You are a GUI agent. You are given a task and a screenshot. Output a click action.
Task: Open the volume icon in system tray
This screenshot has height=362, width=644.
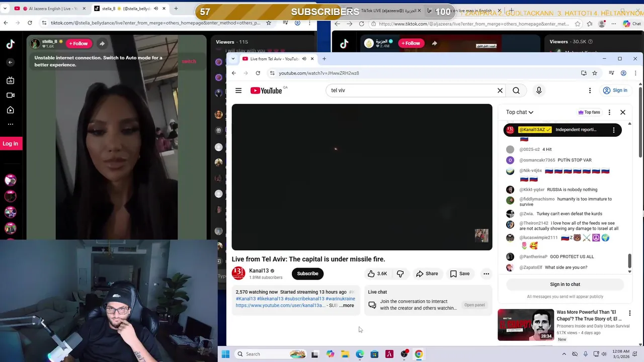604,354
